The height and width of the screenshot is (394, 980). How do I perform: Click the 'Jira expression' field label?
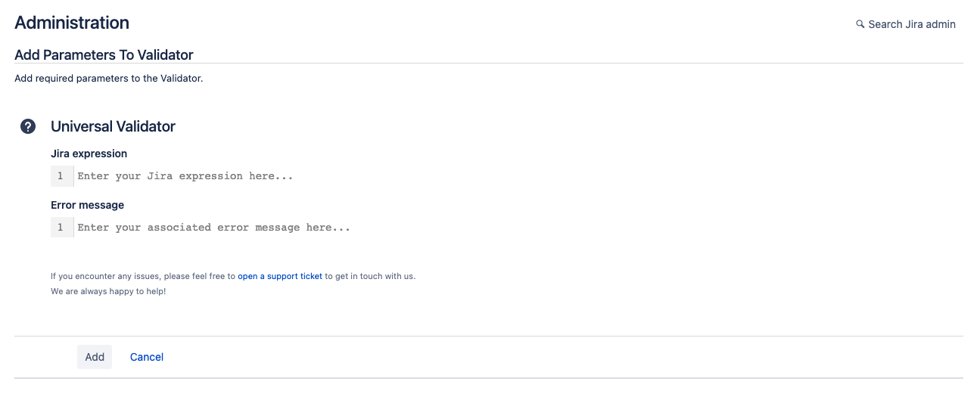89,154
